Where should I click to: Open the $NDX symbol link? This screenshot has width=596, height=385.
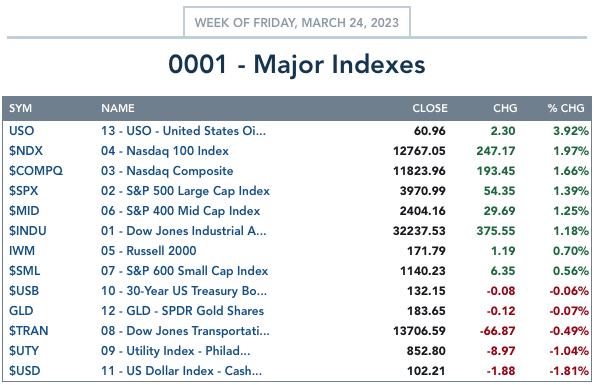pos(25,151)
